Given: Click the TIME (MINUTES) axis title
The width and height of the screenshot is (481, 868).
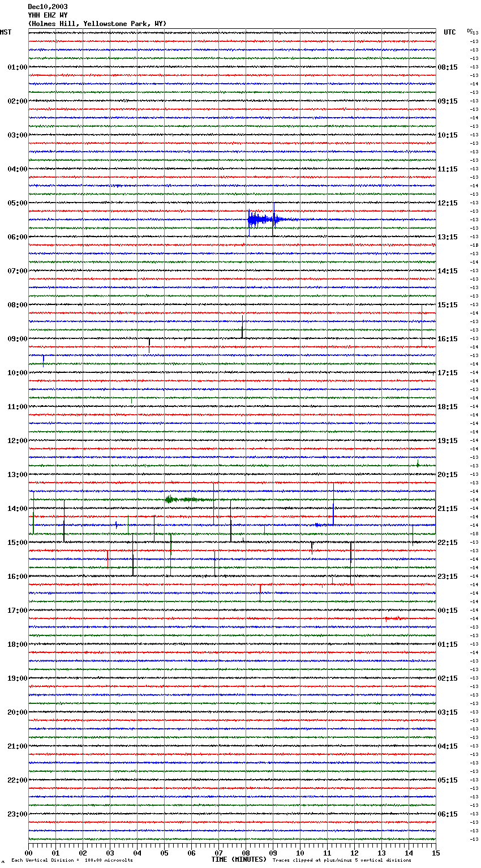Looking at the screenshot, I should [x=239, y=860].
